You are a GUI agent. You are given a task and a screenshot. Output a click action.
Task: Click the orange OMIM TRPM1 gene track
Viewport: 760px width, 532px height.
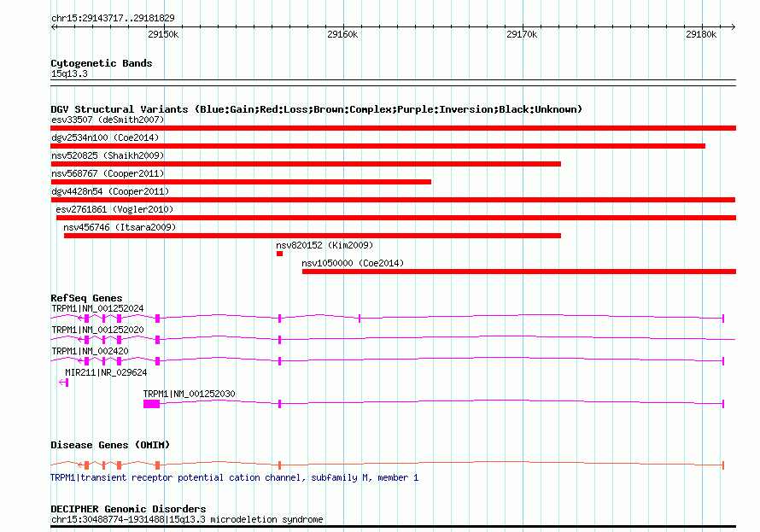388,465
